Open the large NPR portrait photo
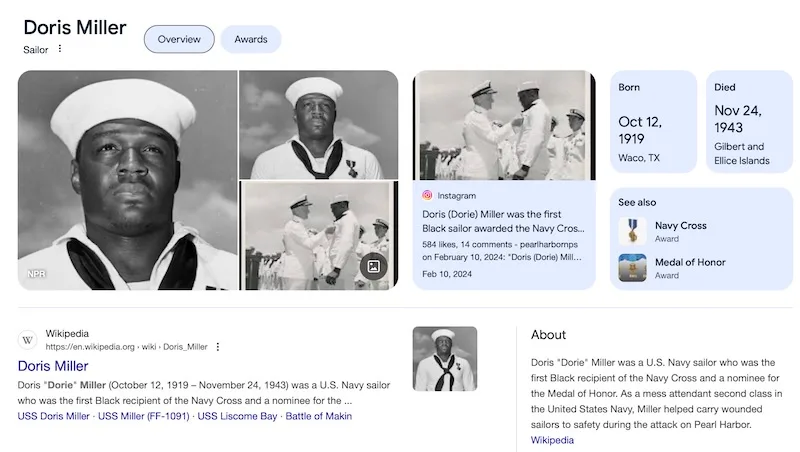Screen dimensions: 800x452 [x=128, y=180]
